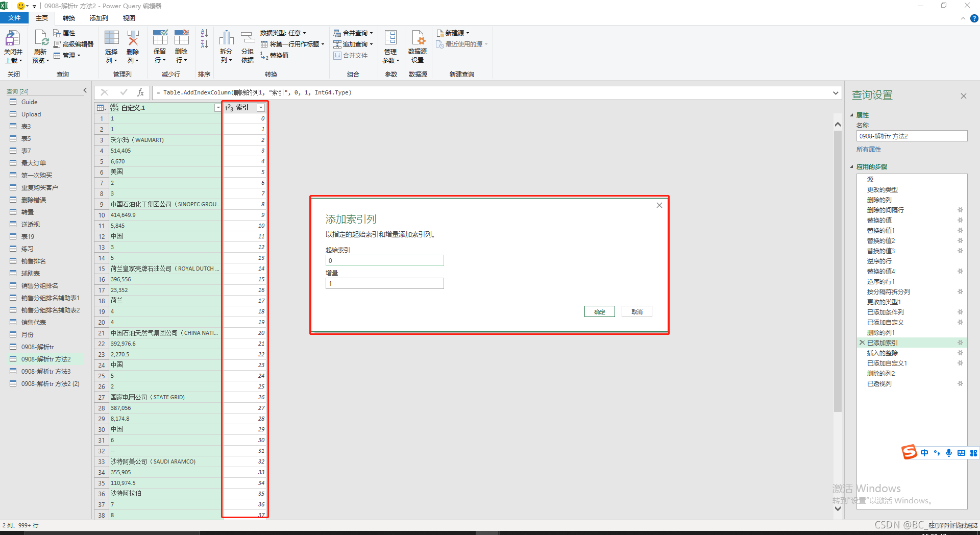Click the 关闭并上载 (Close & Load) icon
The width and height of the screenshot is (980, 535).
pyautogui.click(x=13, y=38)
